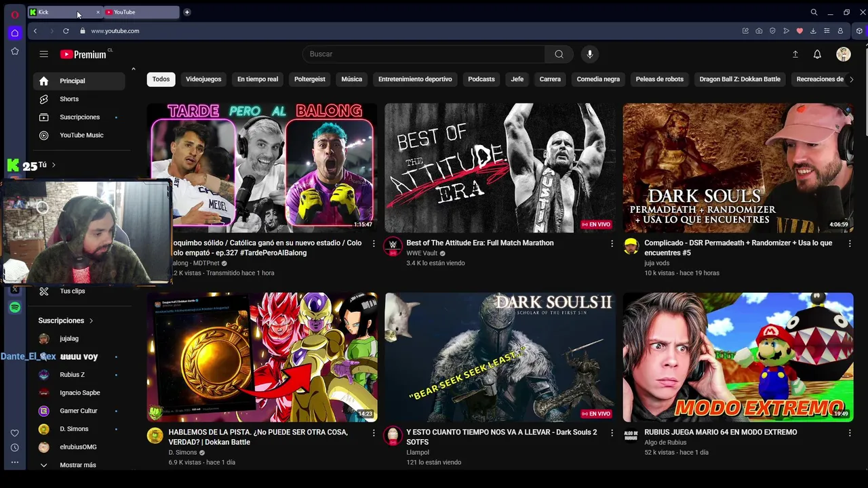Select the Todos filter chip
Image resolution: width=868 pixels, height=488 pixels.
(161, 79)
